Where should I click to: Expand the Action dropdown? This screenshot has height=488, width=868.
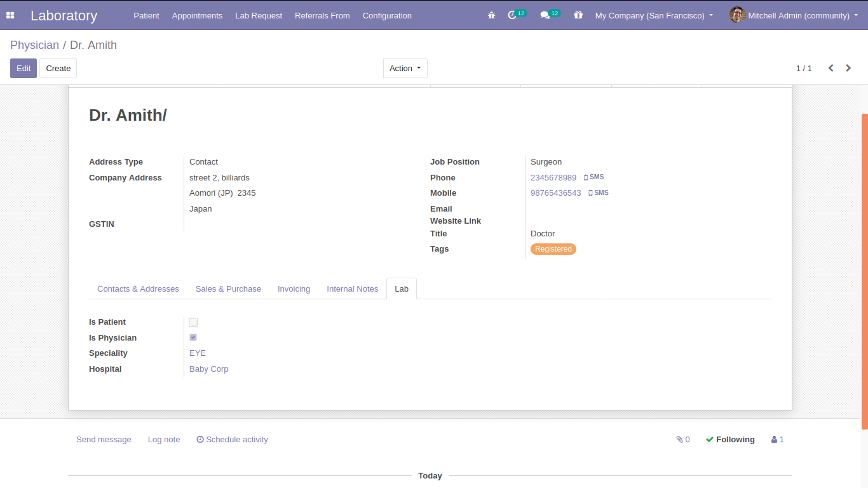pos(405,68)
